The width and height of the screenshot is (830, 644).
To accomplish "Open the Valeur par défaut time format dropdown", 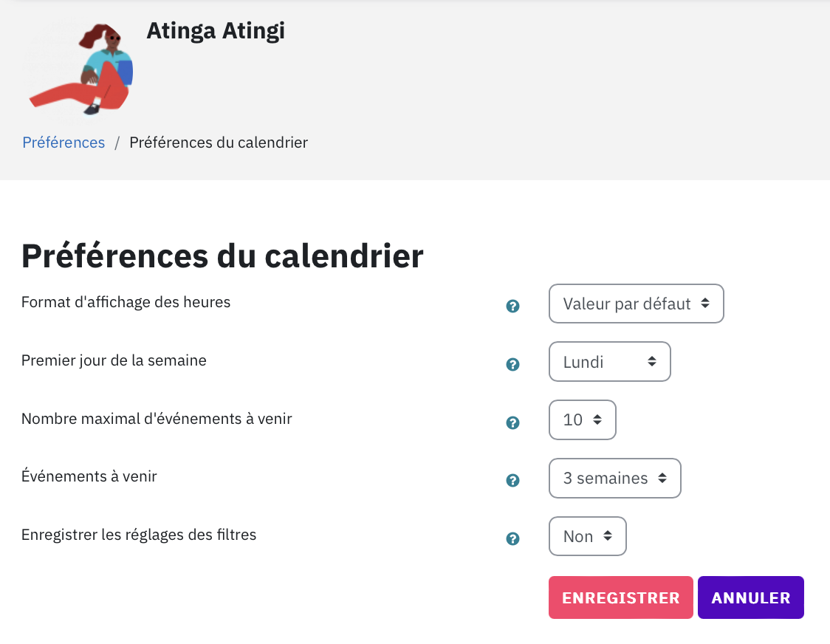I will pyautogui.click(x=637, y=304).
